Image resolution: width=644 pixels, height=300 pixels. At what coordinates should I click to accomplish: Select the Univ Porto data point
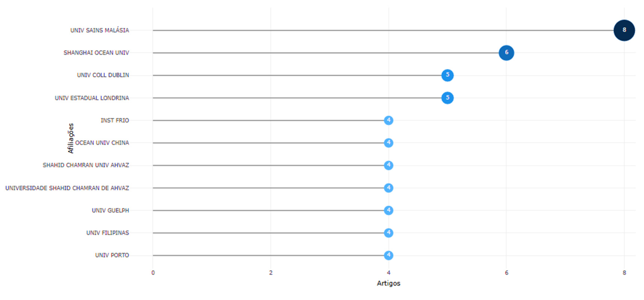tap(388, 255)
